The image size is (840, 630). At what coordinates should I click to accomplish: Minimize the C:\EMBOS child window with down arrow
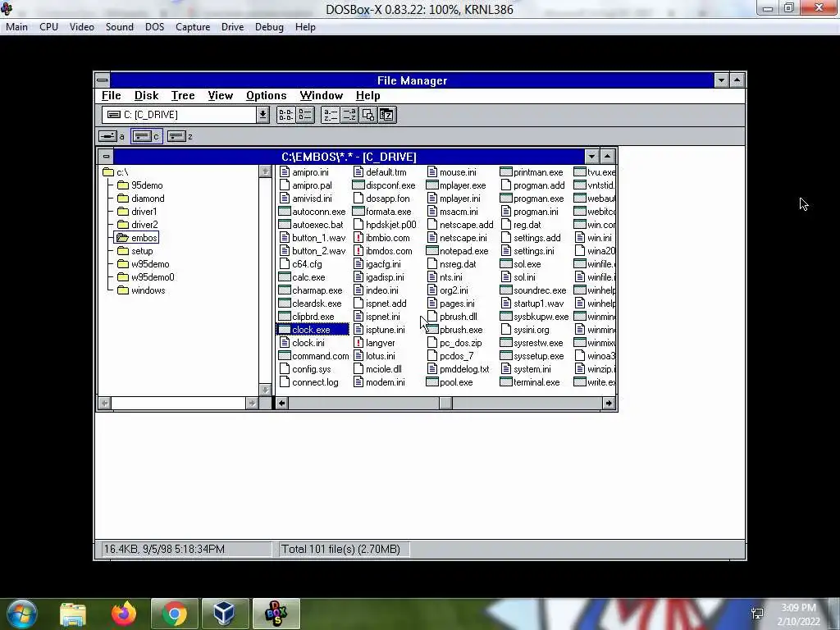click(591, 157)
